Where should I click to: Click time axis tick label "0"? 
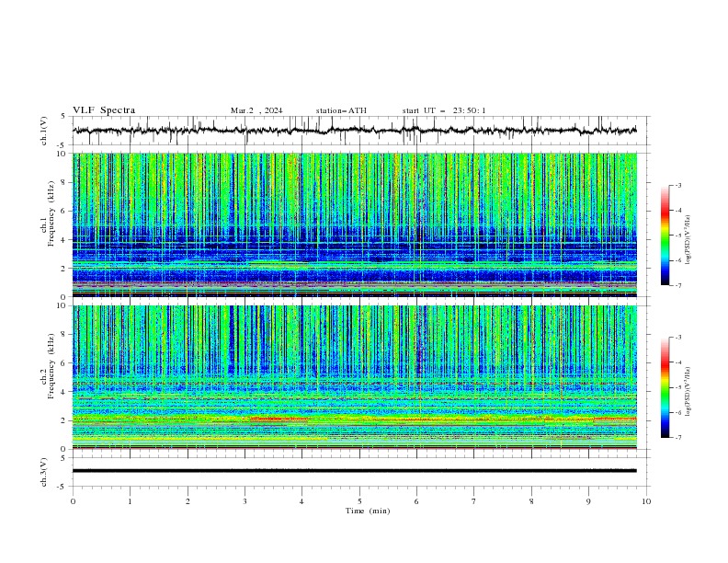[73, 501]
